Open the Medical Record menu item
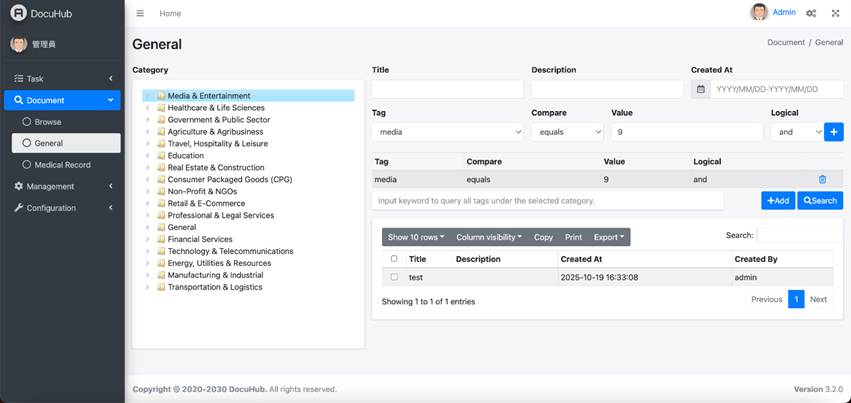851x403 pixels. (x=66, y=165)
